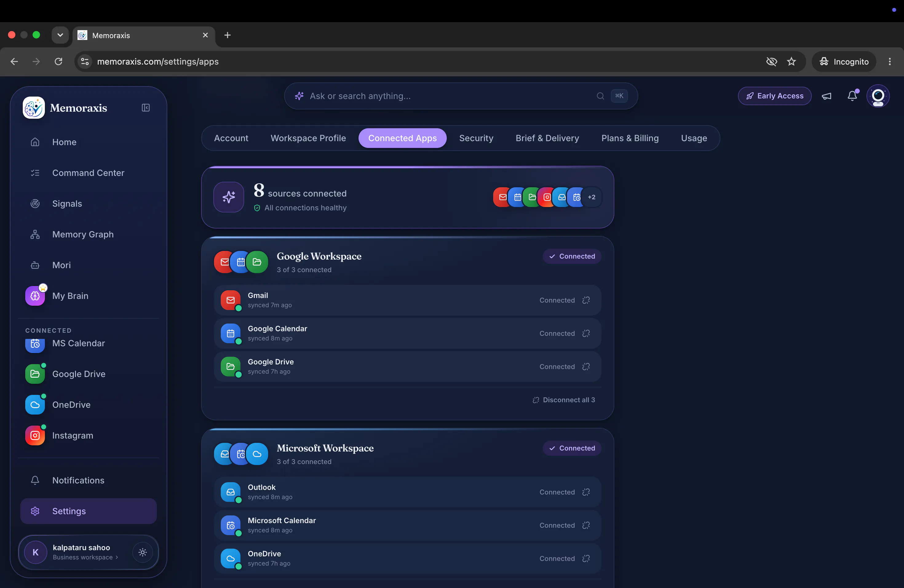The image size is (904, 588).
Task: Open the Usage tab
Action: [694, 138]
